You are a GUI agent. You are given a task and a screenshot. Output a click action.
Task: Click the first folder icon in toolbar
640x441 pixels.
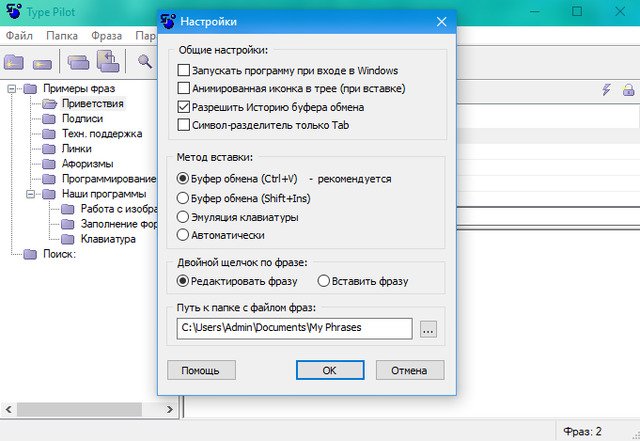pos(15,62)
